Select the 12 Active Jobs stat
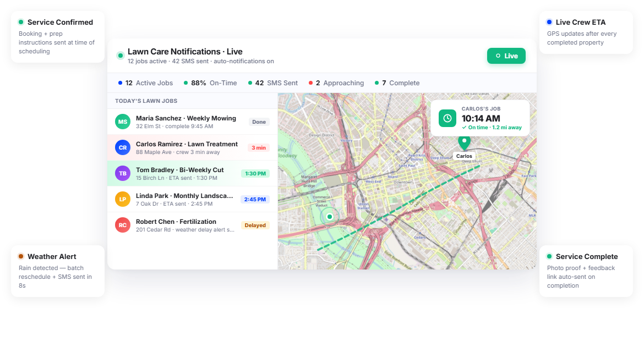Screen dimensions: 644x352 (145, 83)
